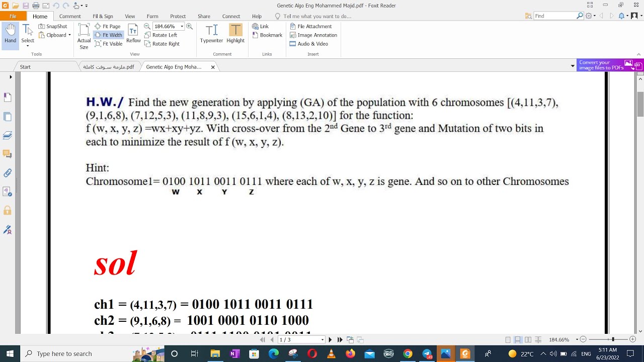Enable Reflow mode
This screenshot has height=362, width=644.
click(x=133, y=34)
